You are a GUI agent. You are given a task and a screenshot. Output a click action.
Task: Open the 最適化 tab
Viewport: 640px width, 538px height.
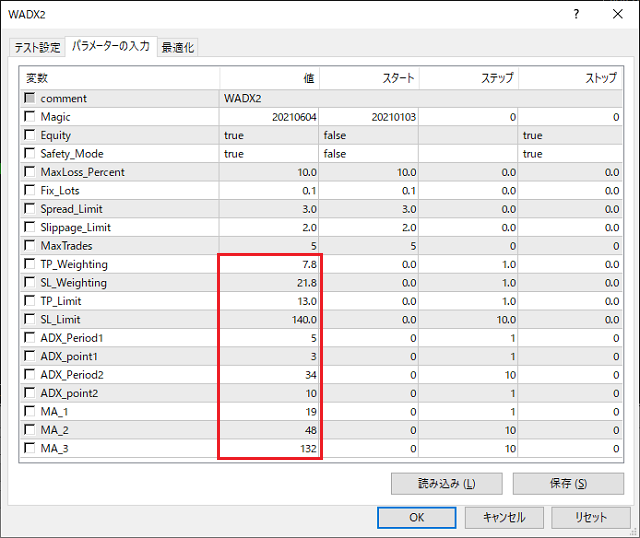(x=178, y=47)
